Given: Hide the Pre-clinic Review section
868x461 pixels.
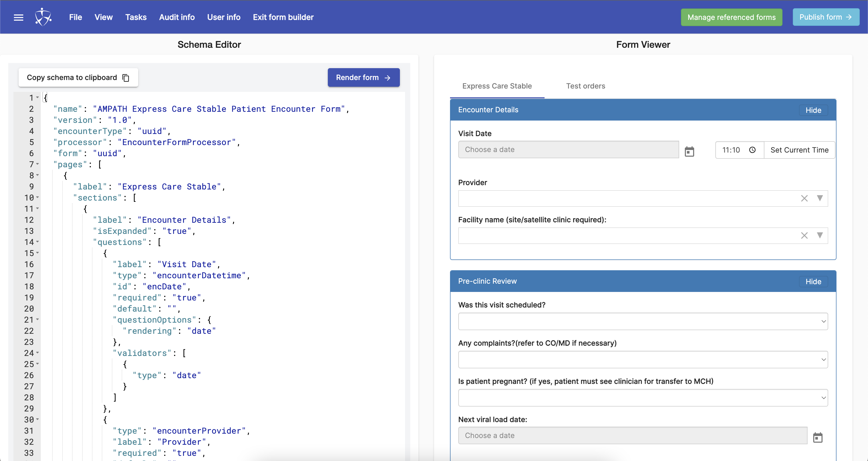Looking at the screenshot, I should click(x=813, y=282).
